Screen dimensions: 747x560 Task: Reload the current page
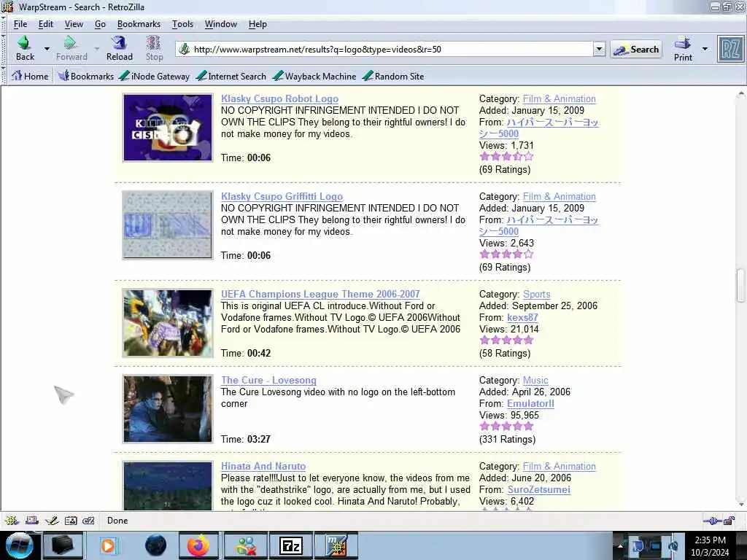119,49
